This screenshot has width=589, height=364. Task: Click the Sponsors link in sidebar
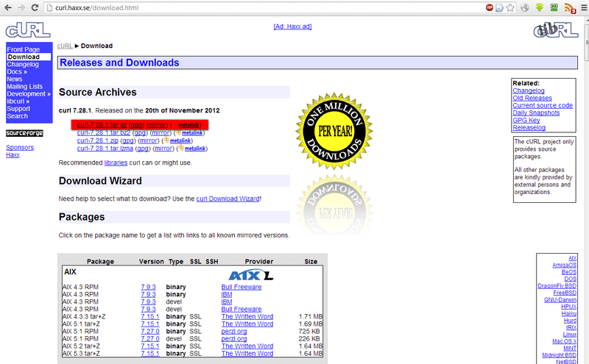pyautogui.click(x=20, y=148)
